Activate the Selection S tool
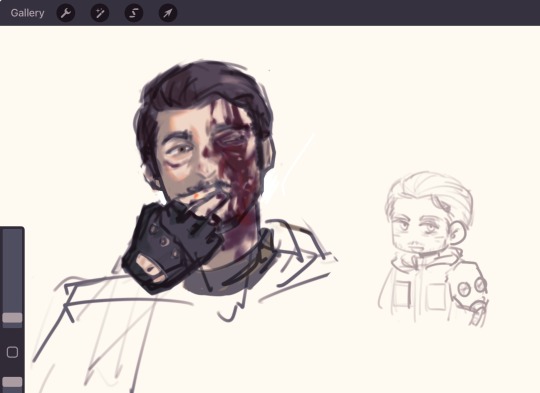The width and height of the screenshot is (540, 393). 134,13
